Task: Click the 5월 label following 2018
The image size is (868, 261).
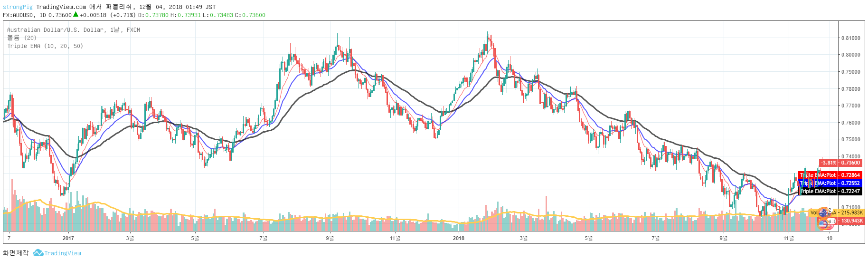Action: click(x=588, y=238)
